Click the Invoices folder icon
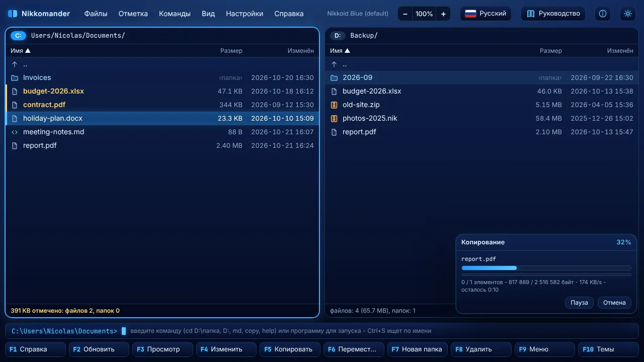 [15, 77]
